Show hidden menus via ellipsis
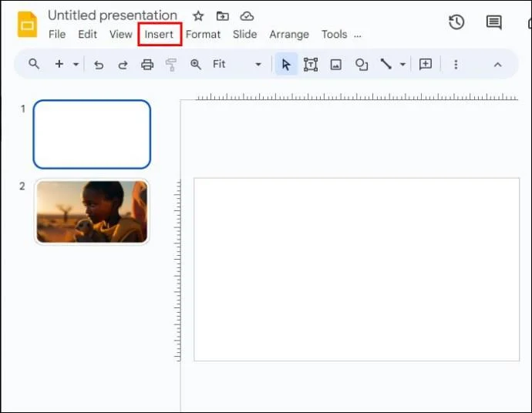Image resolution: width=532 pixels, height=413 pixels. click(x=357, y=35)
